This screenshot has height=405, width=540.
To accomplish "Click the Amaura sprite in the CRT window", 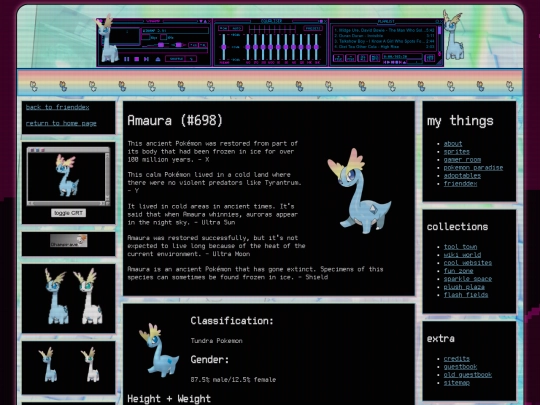I will pyautogui.click(x=68, y=175).
